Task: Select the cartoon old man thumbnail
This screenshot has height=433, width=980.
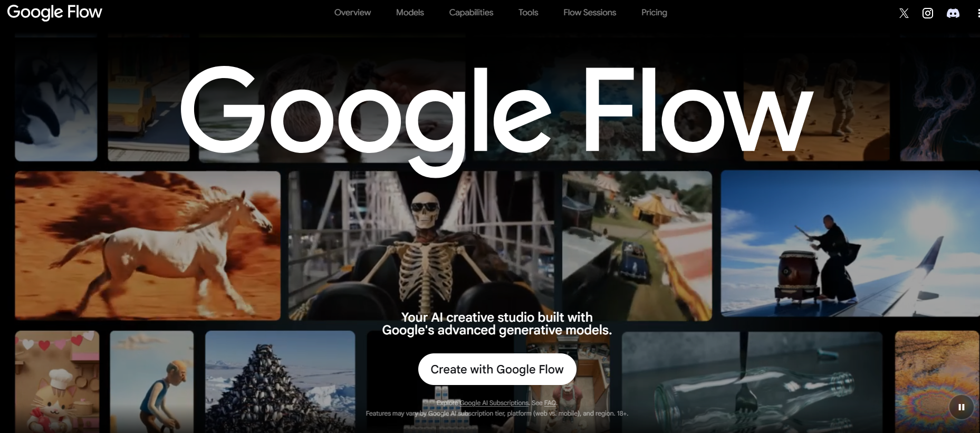Action: point(152,382)
